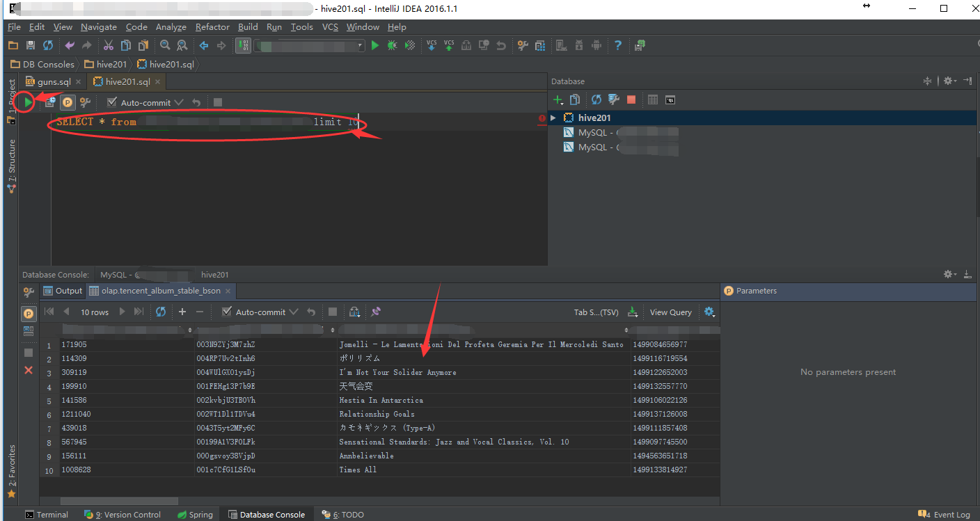
Task: Open result grid settings gear
Action: tap(709, 312)
